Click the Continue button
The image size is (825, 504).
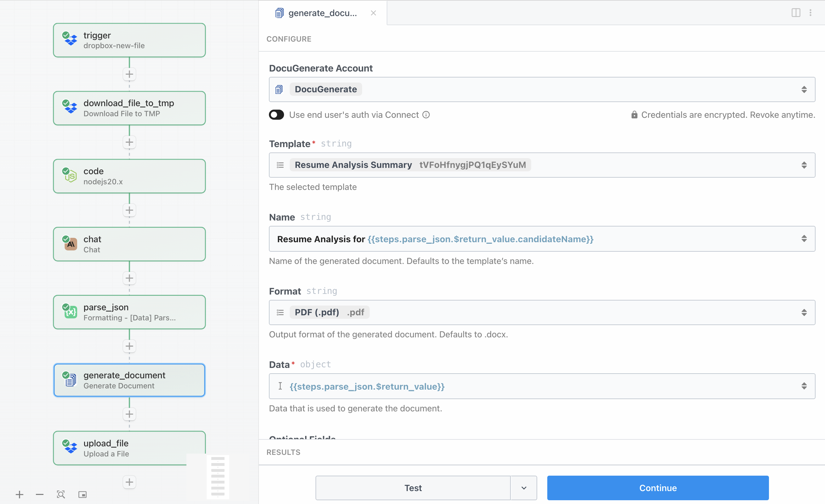pyautogui.click(x=657, y=488)
